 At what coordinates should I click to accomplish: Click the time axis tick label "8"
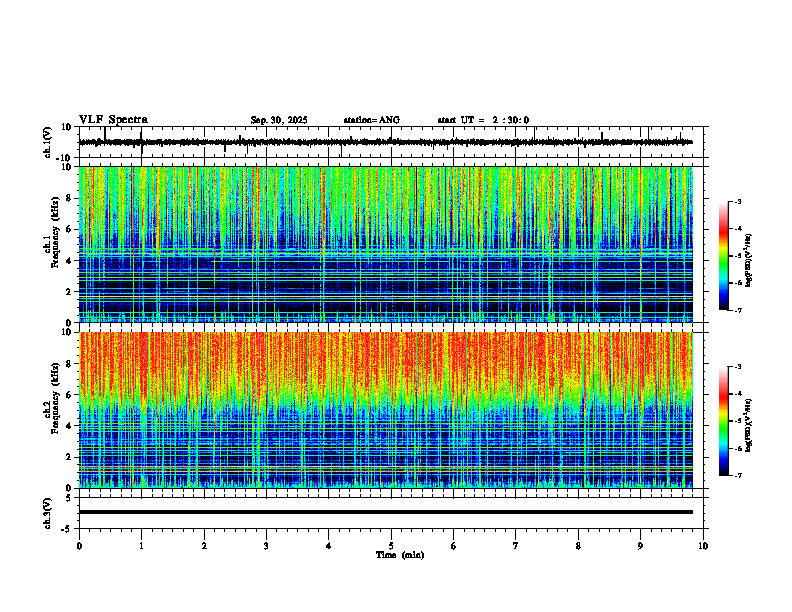(578, 546)
